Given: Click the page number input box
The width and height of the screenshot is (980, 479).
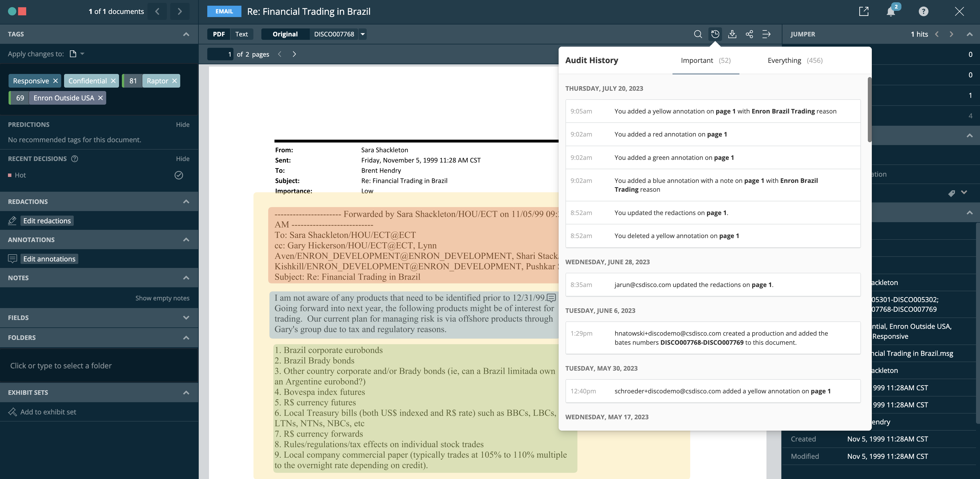Looking at the screenshot, I should (x=221, y=54).
